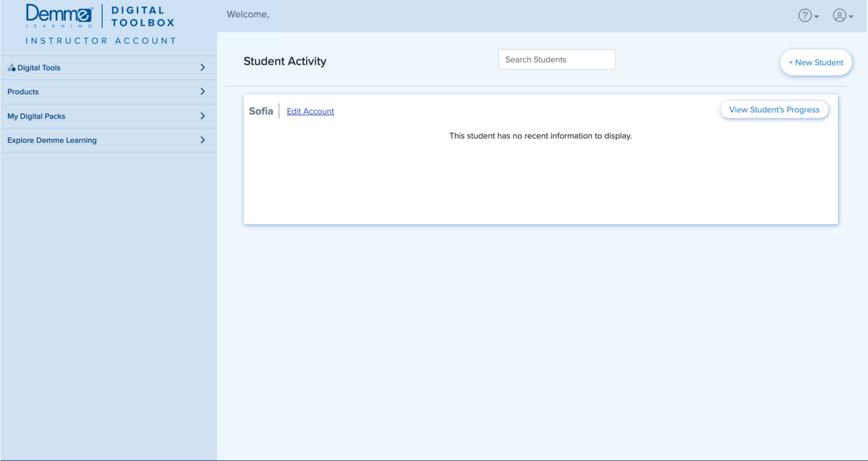Click the Demme Learning logo
Viewport: 868px width, 461px height.
(58, 15)
